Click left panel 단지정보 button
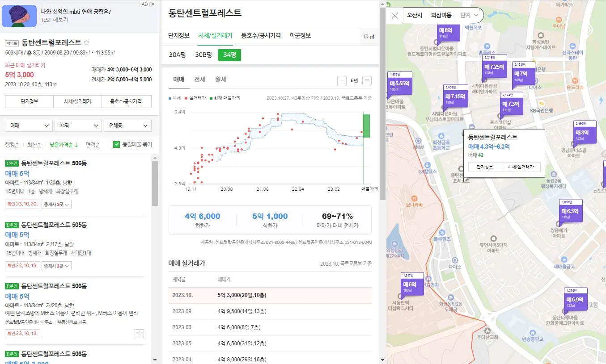606x364 pixels. coord(29,101)
